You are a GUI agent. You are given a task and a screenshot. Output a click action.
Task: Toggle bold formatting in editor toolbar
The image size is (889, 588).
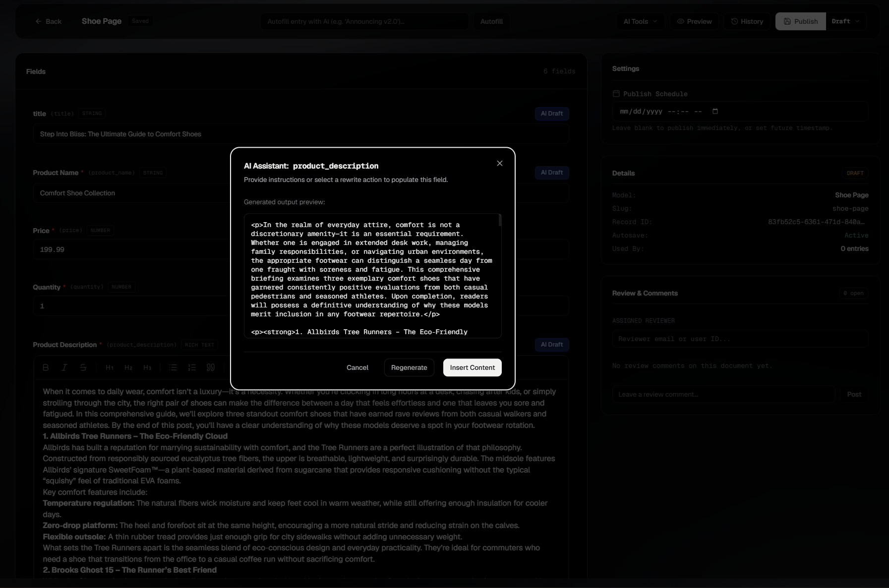pyautogui.click(x=46, y=367)
